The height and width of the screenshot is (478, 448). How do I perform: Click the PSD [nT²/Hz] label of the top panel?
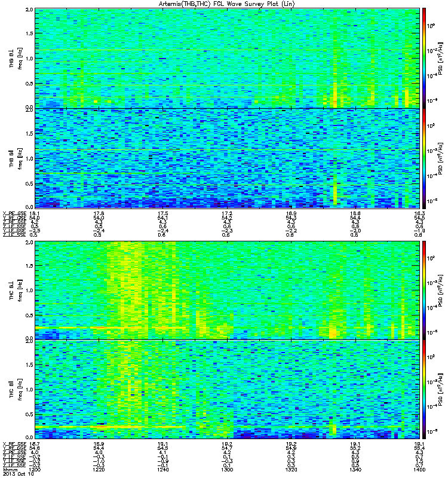click(x=440, y=58)
